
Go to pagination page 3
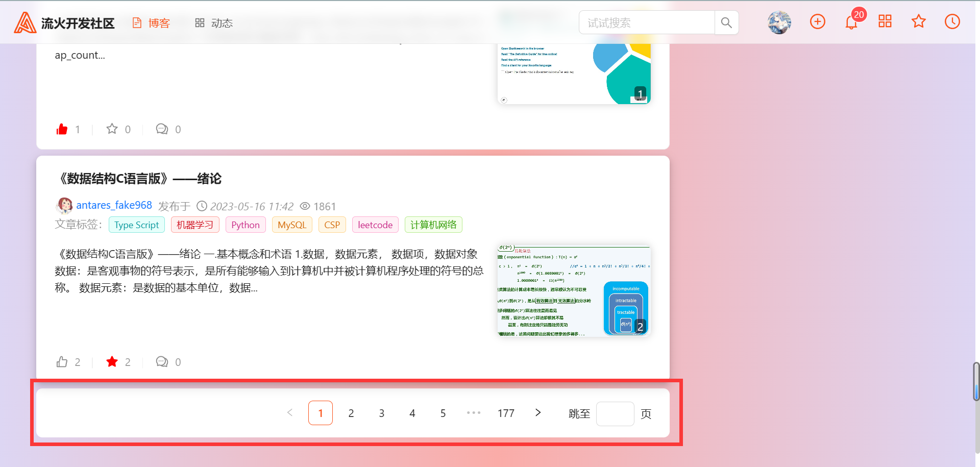(x=382, y=413)
